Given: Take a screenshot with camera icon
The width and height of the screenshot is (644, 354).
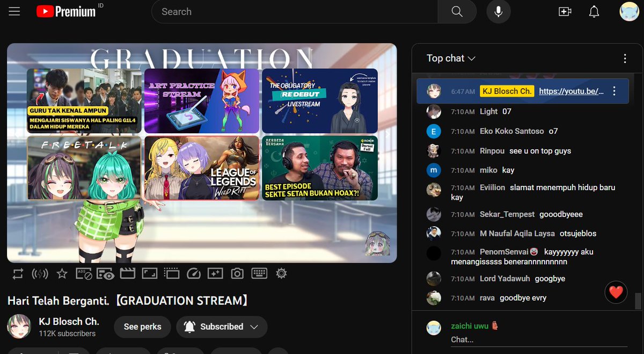Looking at the screenshot, I should click(x=237, y=274).
